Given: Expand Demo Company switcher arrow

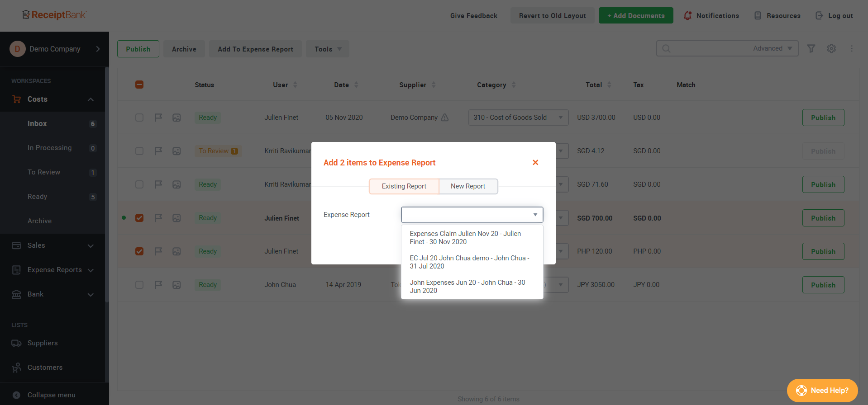Looking at the screenshot, I should click(98, 49).
